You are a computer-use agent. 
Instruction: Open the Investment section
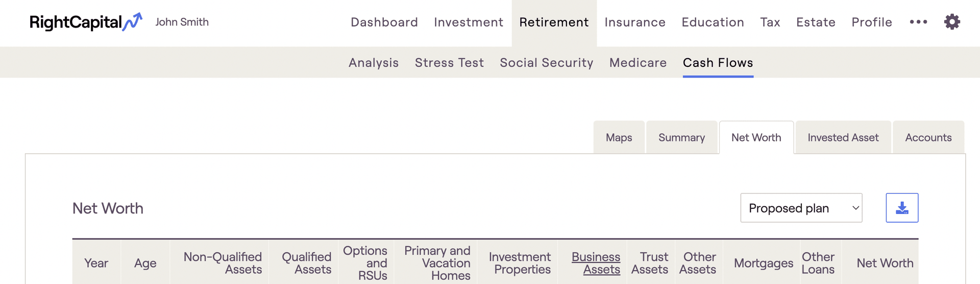click(469, 22)
